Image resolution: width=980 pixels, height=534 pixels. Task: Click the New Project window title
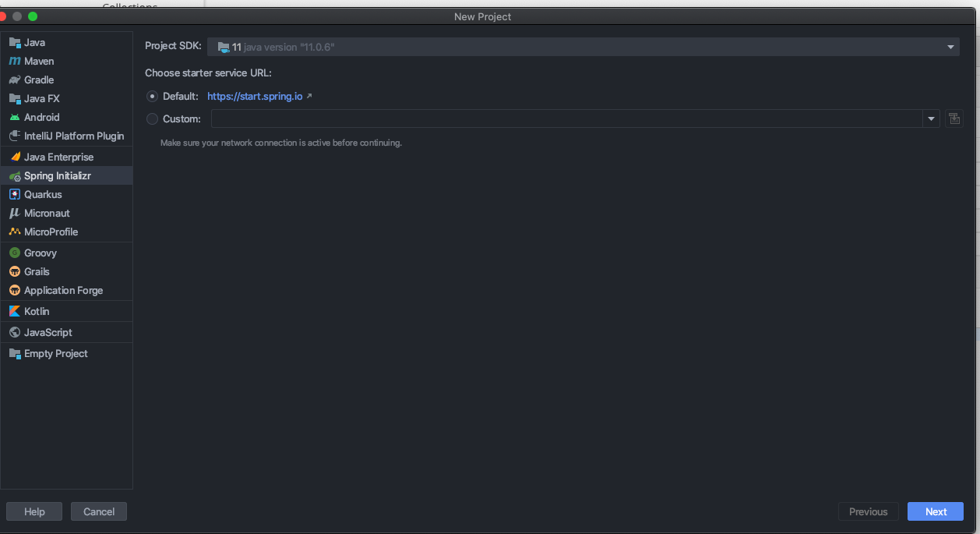tap(483, 16)
